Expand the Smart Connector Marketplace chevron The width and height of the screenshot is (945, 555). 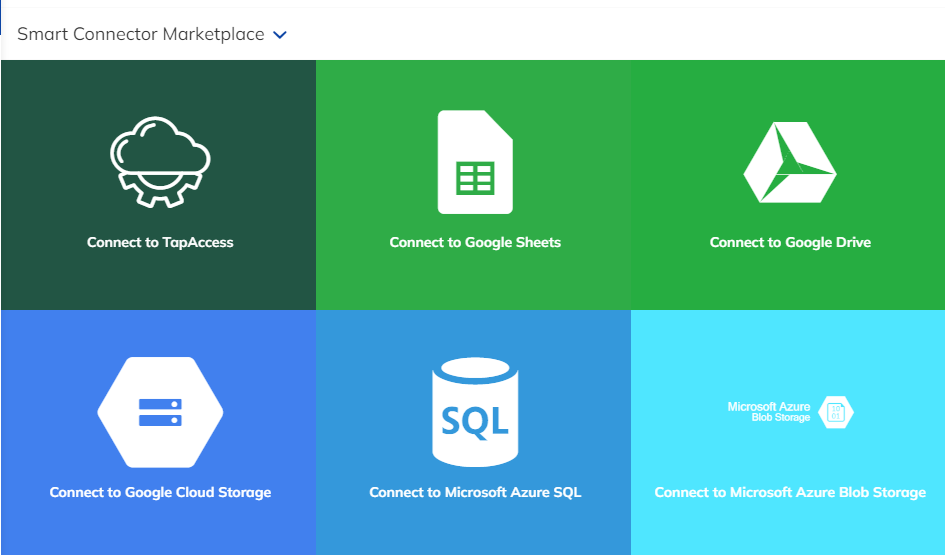pos(280,35)
